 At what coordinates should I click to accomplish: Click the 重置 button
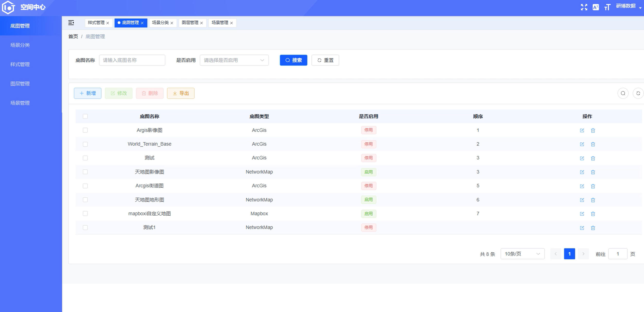(325, 60)
